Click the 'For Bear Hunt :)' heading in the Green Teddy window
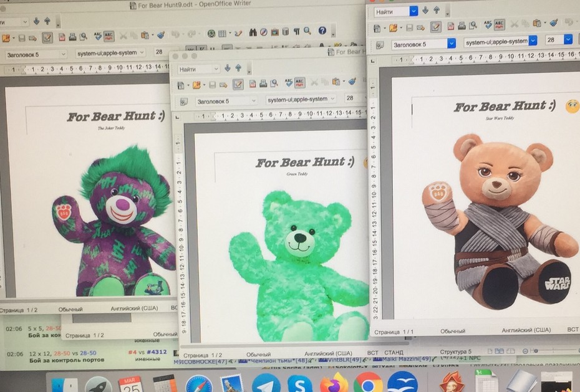580x392 pixels. point(305,162)
